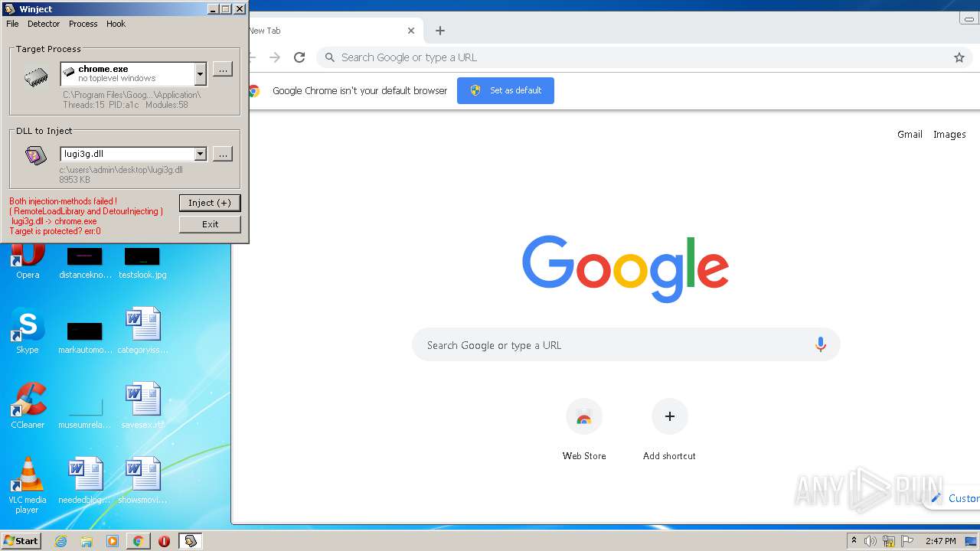Select the CCleaner desktop shortcut
Viewport: 980px width, 551px height.
pos(28,406)
